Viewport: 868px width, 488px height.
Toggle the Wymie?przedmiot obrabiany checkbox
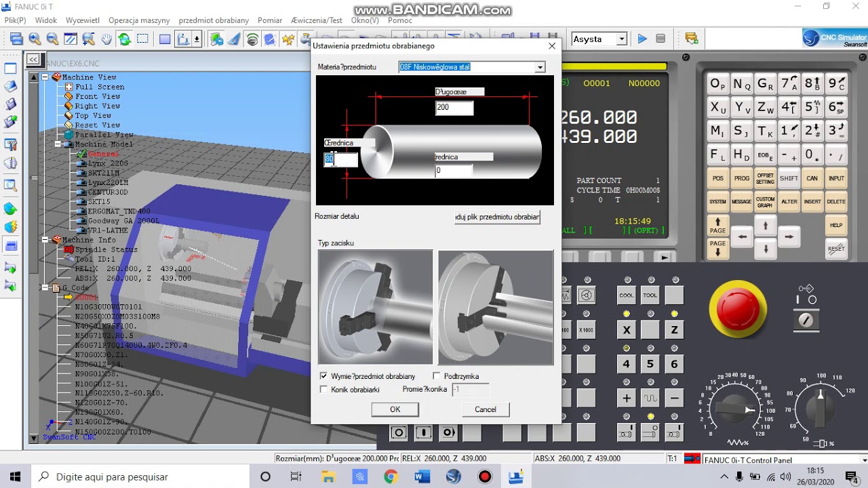coord(323,376)
